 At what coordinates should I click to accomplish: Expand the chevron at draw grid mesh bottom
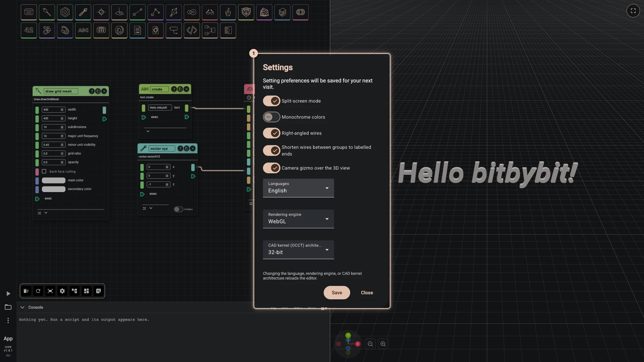tap(46, 213)
